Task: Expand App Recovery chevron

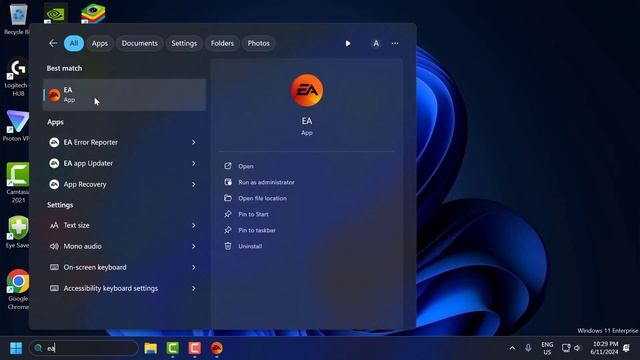Action: click(194, 184)
